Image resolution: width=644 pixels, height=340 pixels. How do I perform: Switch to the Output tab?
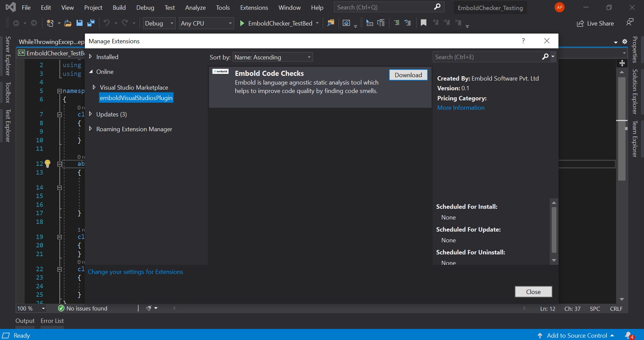[25, 321]
